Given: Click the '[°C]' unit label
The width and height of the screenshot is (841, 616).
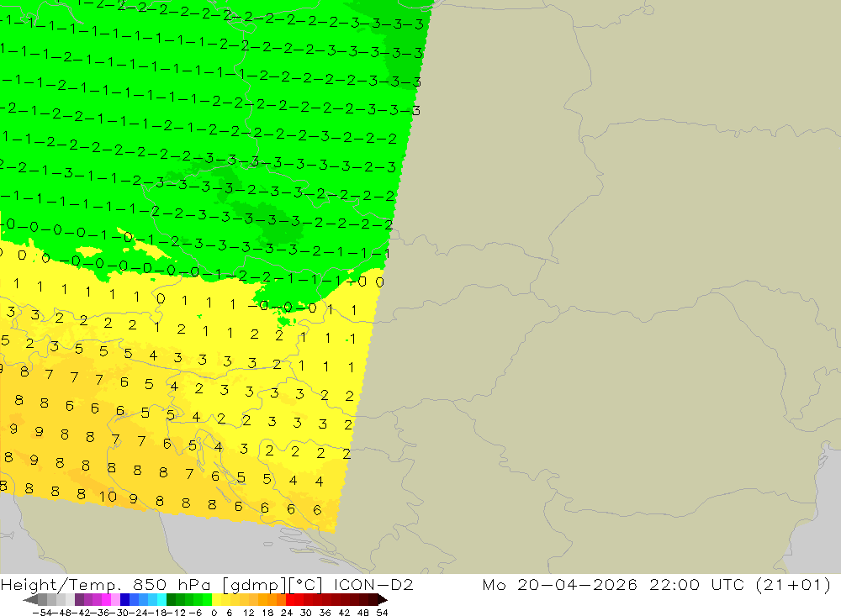Looking at the screenshot, I should click(306, 585).
